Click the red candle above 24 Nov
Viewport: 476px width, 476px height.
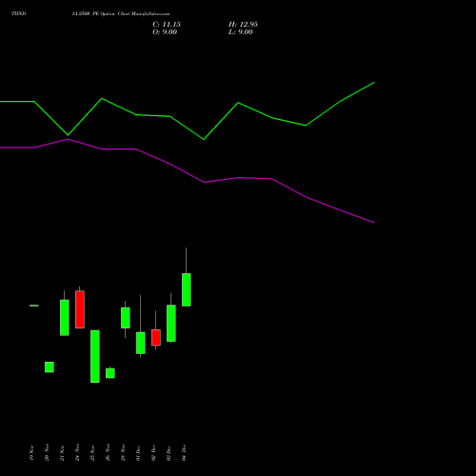[x=80, y=309]
